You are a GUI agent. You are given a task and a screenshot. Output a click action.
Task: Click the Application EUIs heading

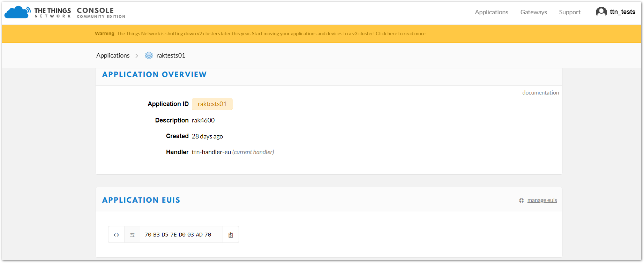pyautogui.click(x=141, y=200)
